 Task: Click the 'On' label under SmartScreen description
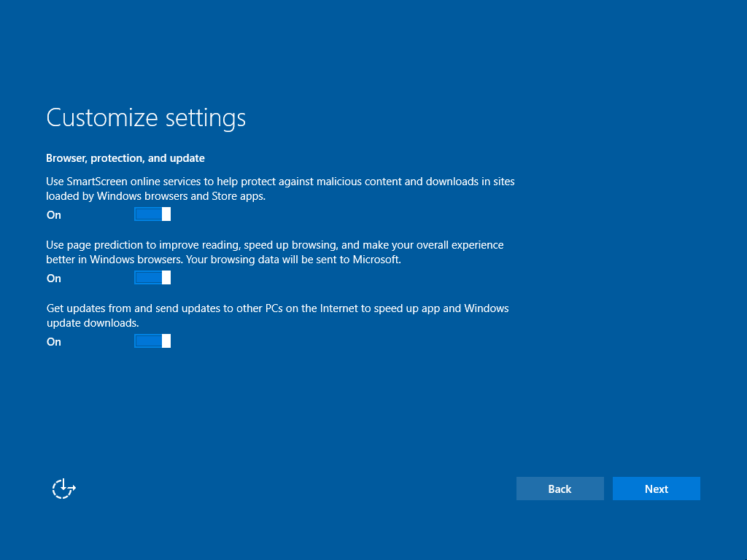tap(54, 215)
